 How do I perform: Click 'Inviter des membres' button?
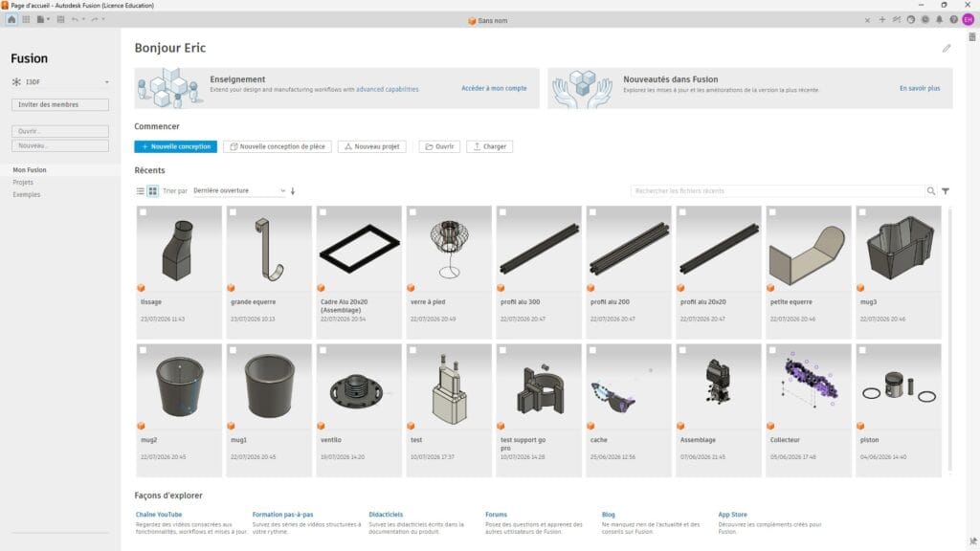[60, 105]
